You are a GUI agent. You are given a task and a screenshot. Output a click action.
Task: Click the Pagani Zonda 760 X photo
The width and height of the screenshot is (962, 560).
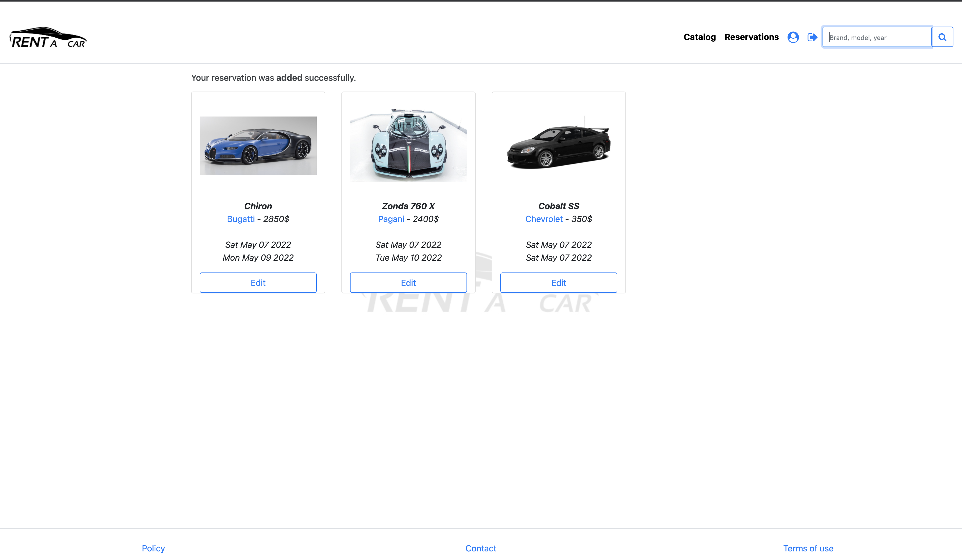[408, 146]
